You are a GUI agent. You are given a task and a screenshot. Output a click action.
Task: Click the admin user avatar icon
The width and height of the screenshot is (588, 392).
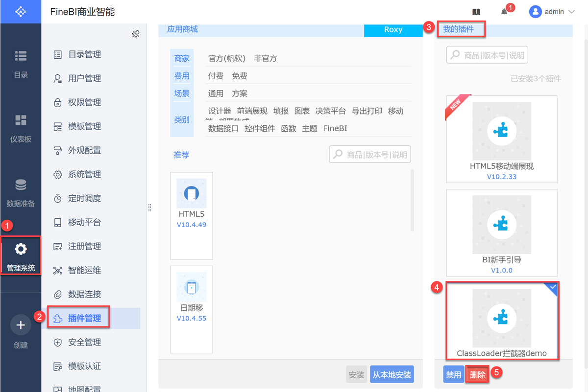[x=535, y=12]
